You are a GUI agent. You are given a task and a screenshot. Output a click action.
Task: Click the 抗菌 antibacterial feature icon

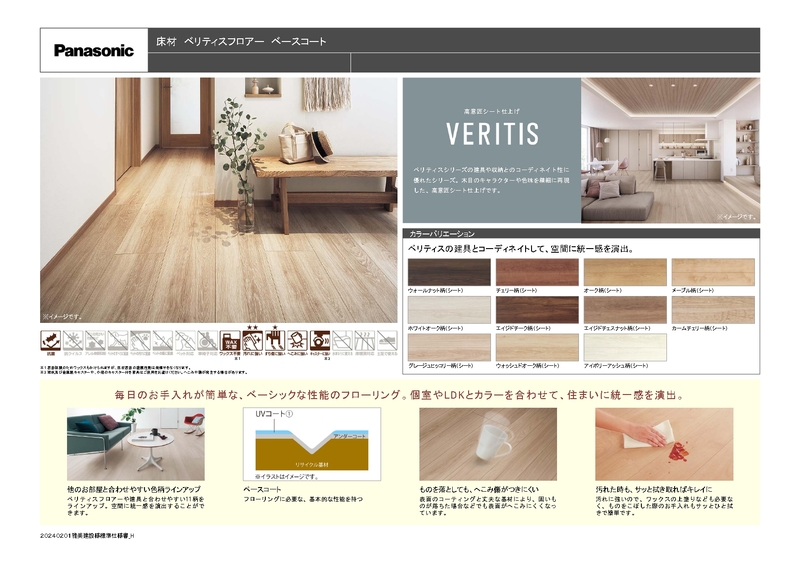coord(50,341)
